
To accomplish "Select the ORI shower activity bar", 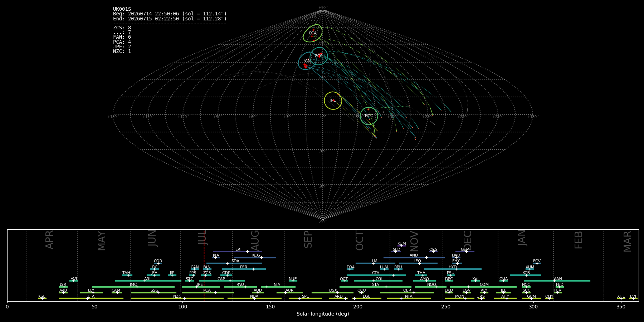I will point(378,281).
